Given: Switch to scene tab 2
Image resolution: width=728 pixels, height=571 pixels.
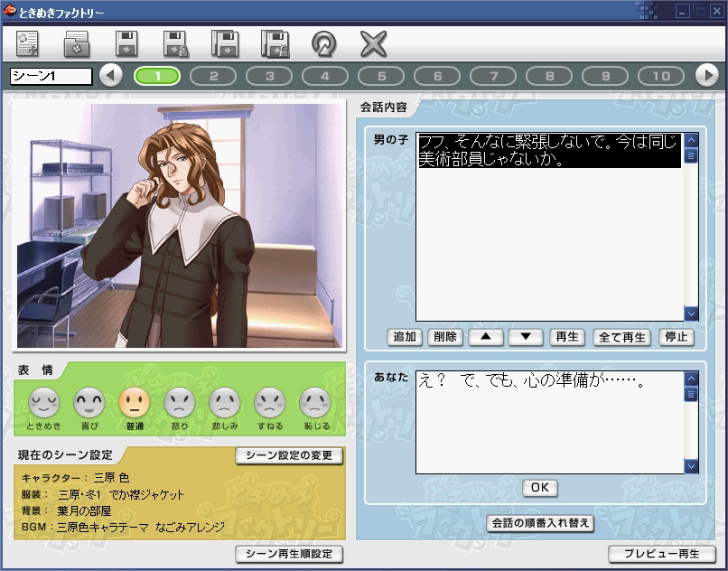Looking at the screenshot, I should click(213, 76).
